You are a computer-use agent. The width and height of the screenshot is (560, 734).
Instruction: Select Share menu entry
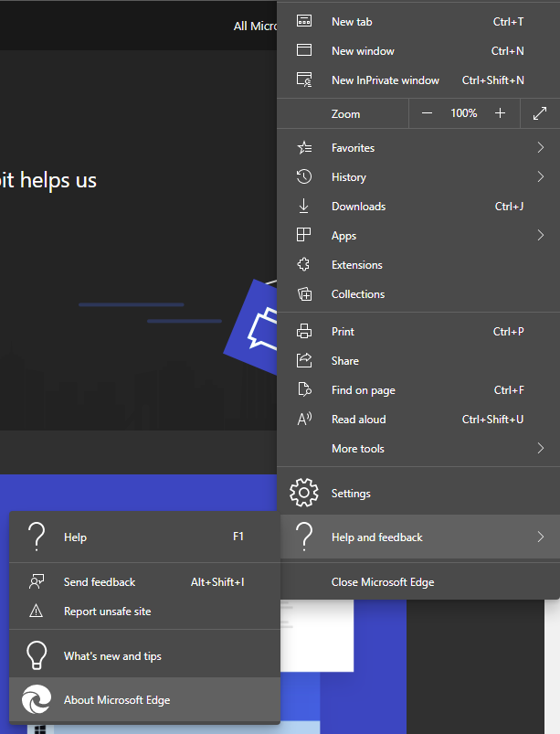point(418,360)
